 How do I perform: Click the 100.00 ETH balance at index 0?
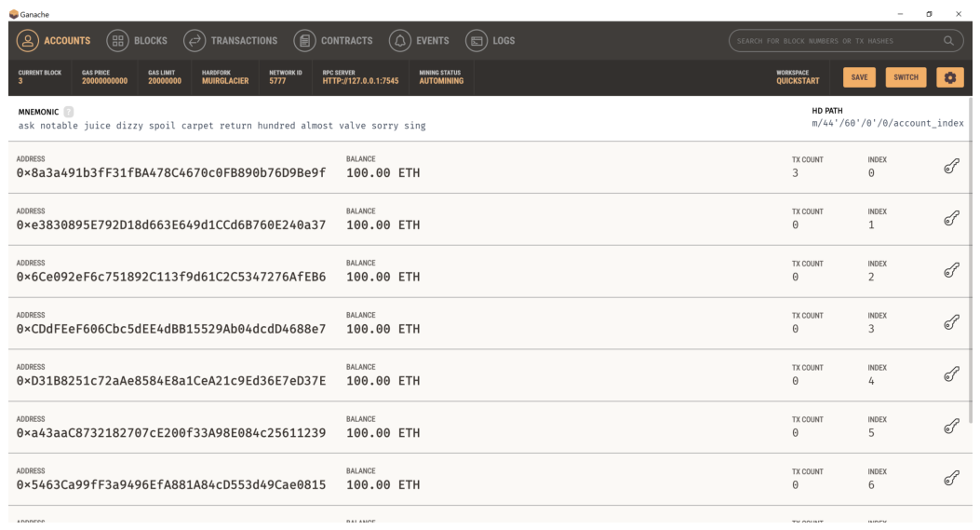(x=383, y=172)
